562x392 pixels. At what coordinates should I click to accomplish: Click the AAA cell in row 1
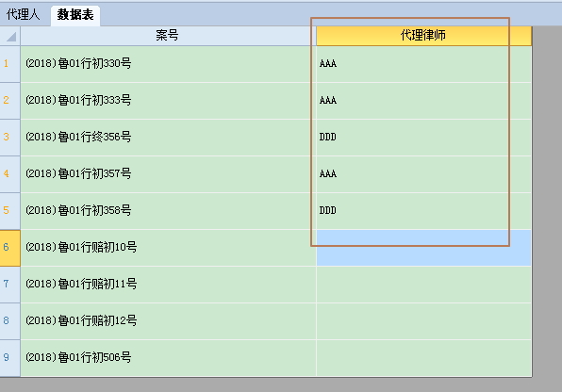(423, 64)
